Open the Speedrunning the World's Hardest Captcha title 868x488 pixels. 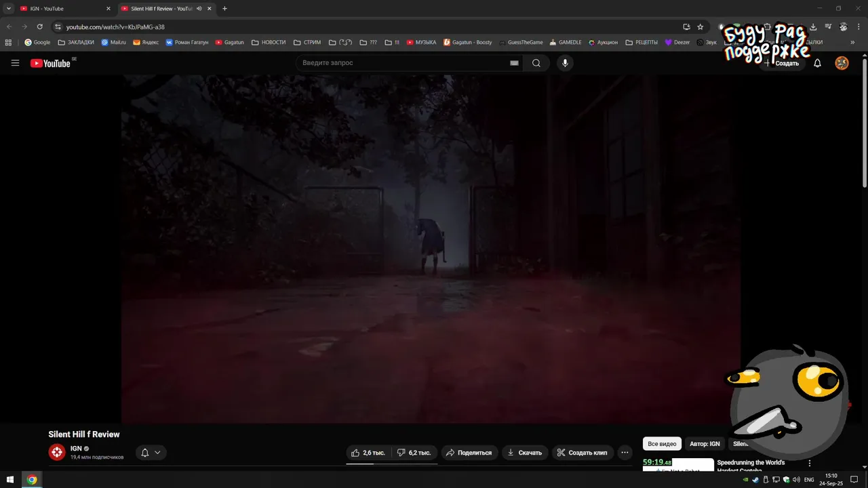tap(751, 466)
